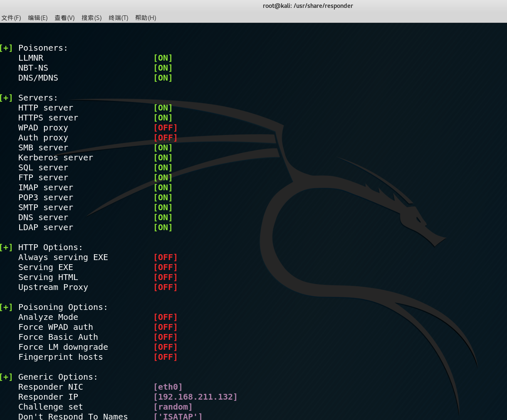Select the Upstream Proxy line
Screen dimensions: 507x420
coord(53,287)
